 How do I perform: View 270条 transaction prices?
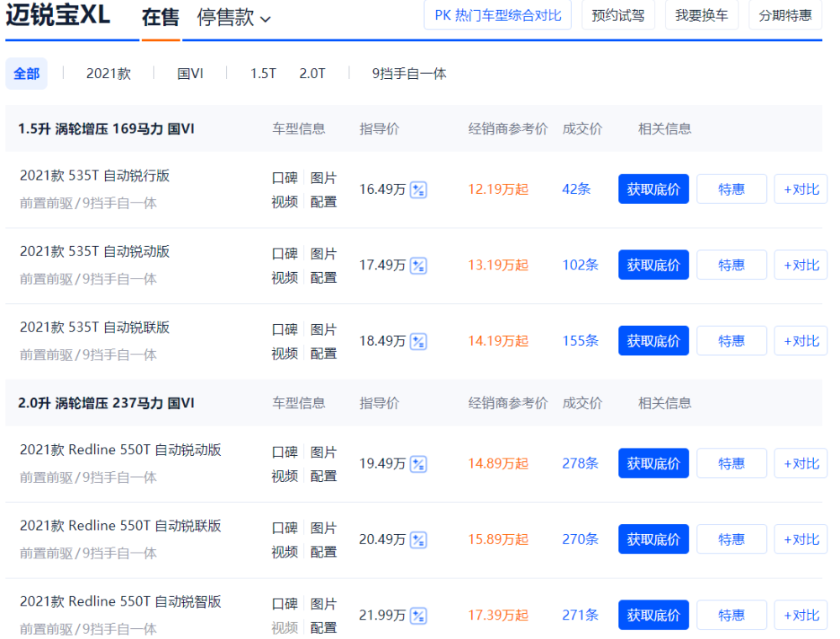[x=580, y=539]
